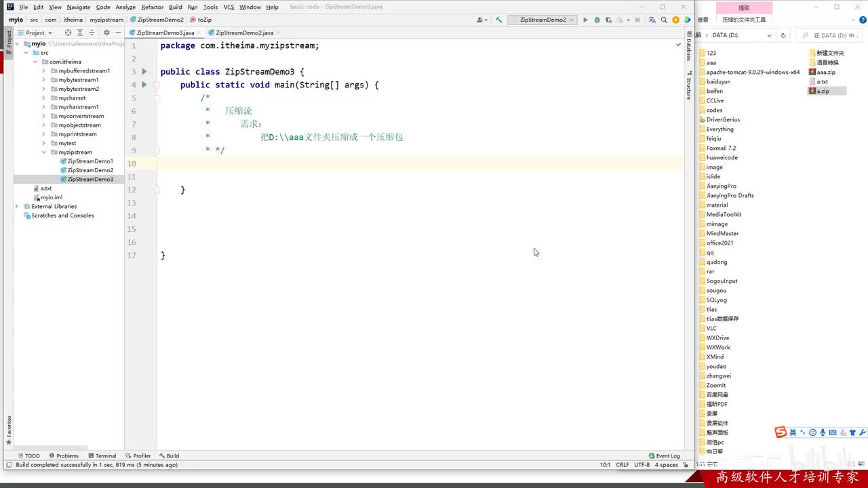This screenshot has width=868, height=488.
Task: Select a.txt file in project tree
Action: pyautogui.click(x=42, y=188)
